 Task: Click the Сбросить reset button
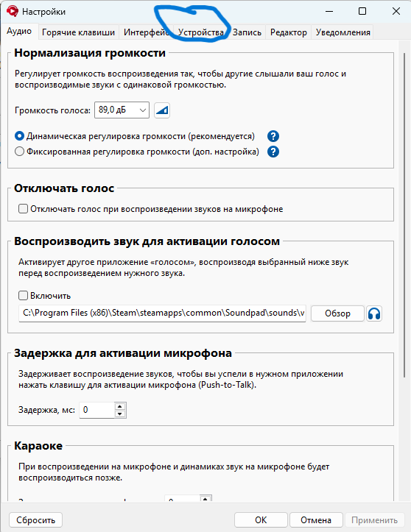tap(35, 520)
